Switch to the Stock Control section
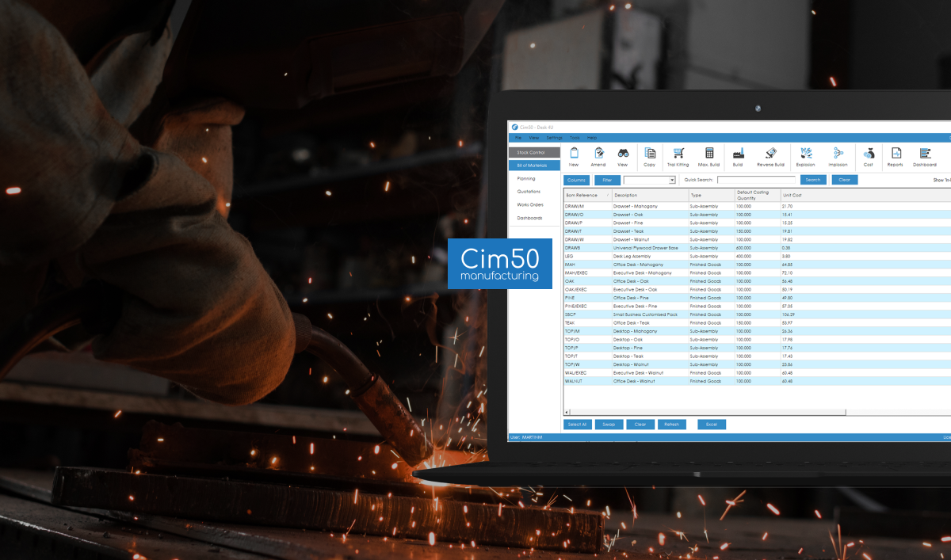Screen dimensions: 951x560 [531, 152]
